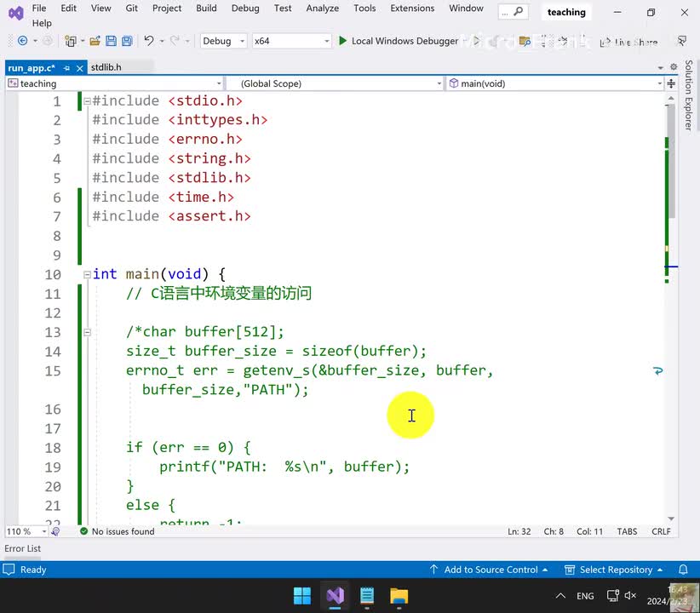Click the search magnifier icon in title bar
This screenshot has height=613, width=700.
click(x=518, y=11)
